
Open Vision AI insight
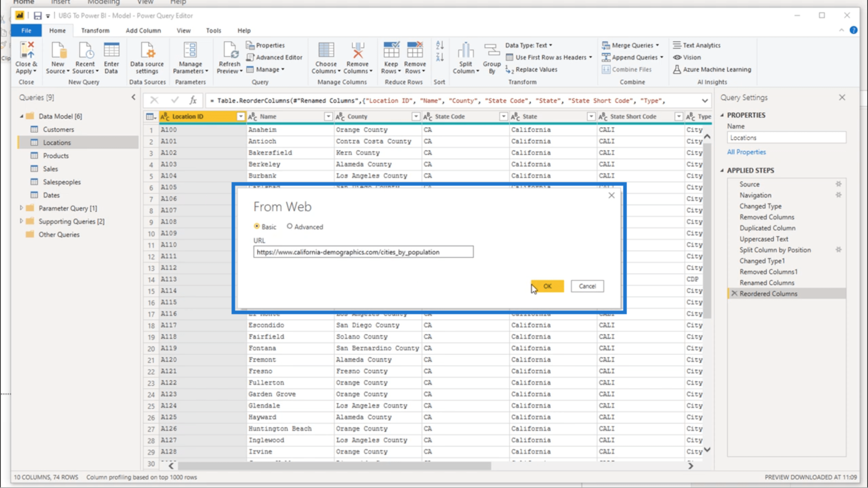coord(687,57)
